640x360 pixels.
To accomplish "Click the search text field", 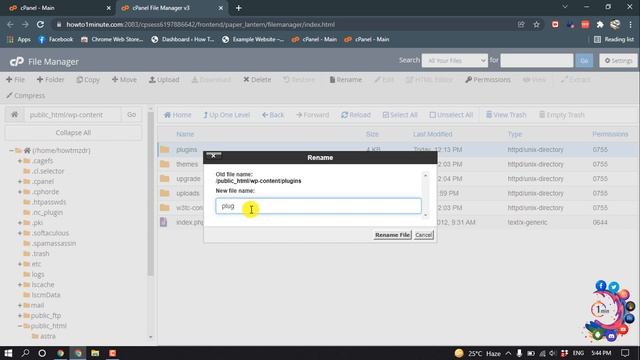I will [x=536, y=60].
